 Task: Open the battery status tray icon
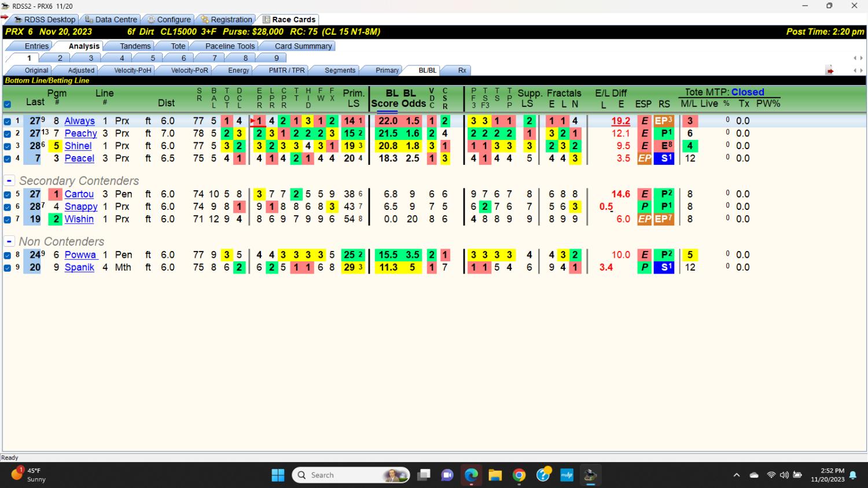pyautogui.click(x=797, y=475)
